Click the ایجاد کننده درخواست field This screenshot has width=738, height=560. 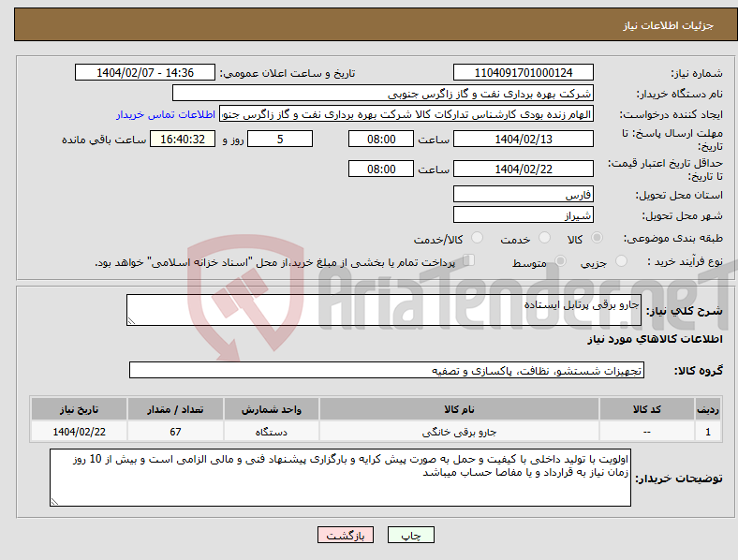point(406,114)
